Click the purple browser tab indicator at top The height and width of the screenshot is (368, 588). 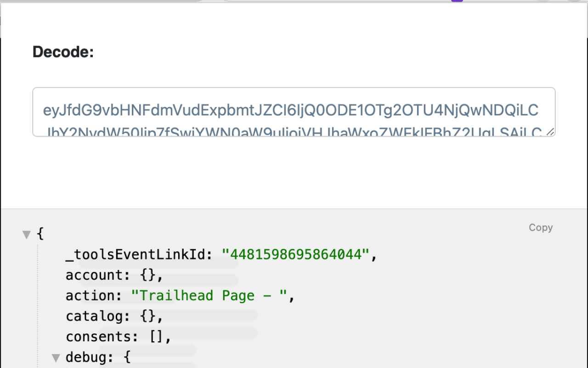[457, 1]
